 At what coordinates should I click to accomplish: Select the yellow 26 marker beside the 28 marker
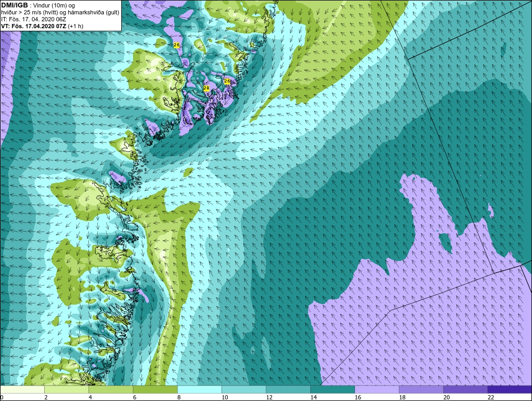pyautogui.click(x=227, y=81)
